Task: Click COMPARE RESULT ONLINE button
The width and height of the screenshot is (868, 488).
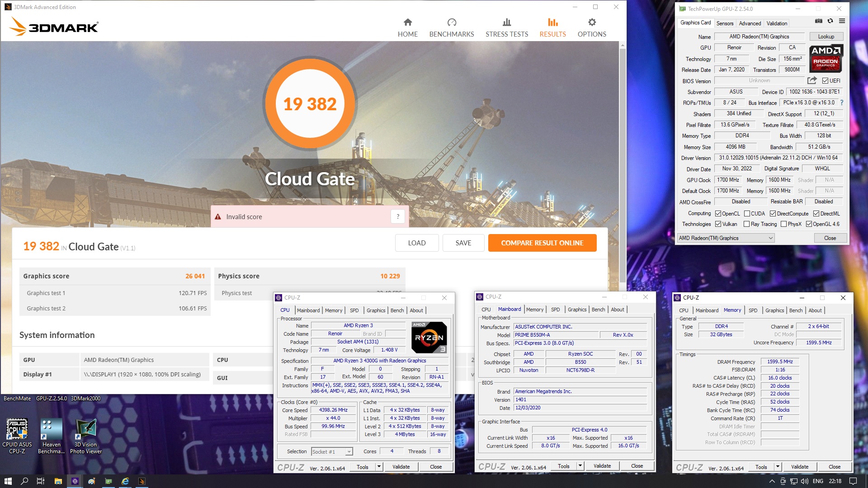Action: coord(542,243)
